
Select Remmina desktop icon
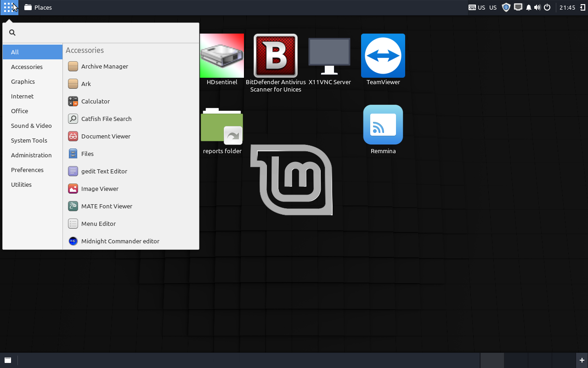pos(383,130)
